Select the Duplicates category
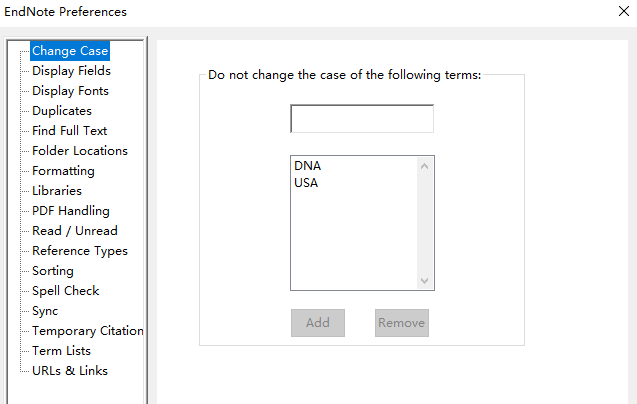The width and height of the screenshot is (637, 404). coord(61,111)
